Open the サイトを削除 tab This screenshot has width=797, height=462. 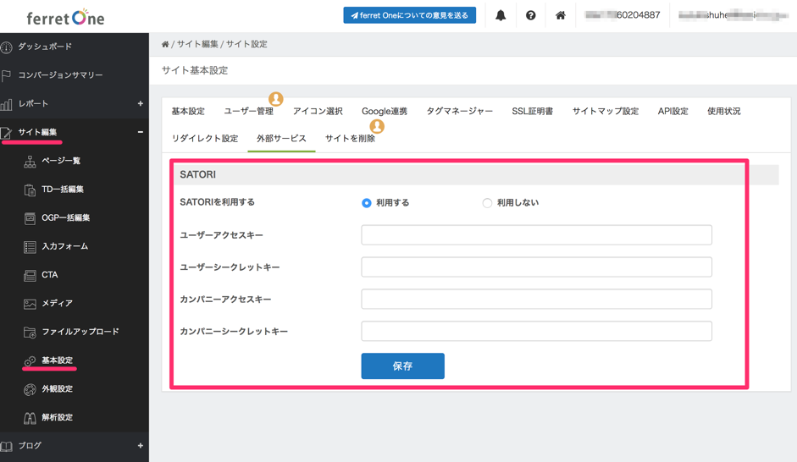coord(350,138)
